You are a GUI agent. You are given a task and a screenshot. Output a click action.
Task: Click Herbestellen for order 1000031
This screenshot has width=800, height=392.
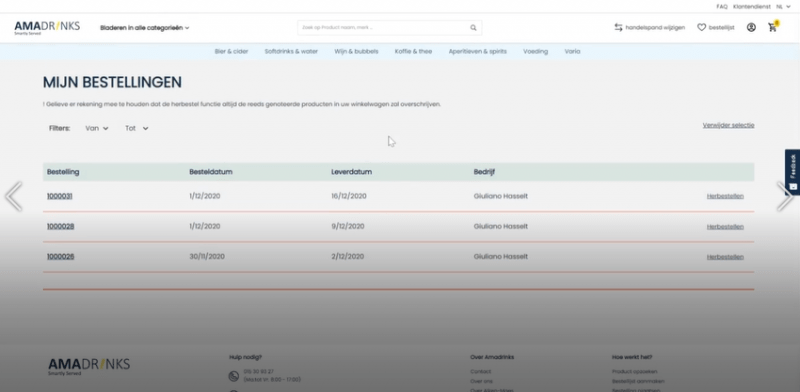(x=725, y=196)
